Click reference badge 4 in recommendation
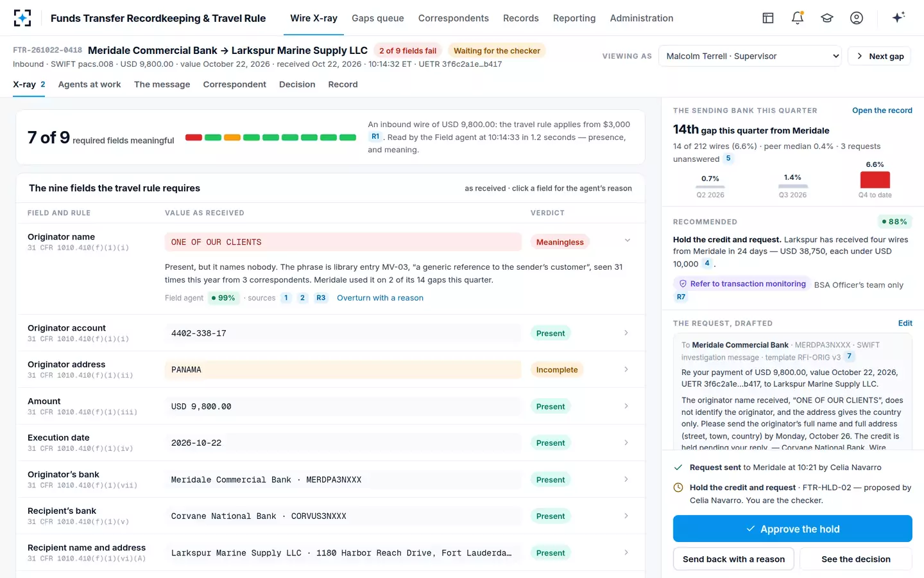Viewport: 924px width, 578px height. (x=707, y=263)
